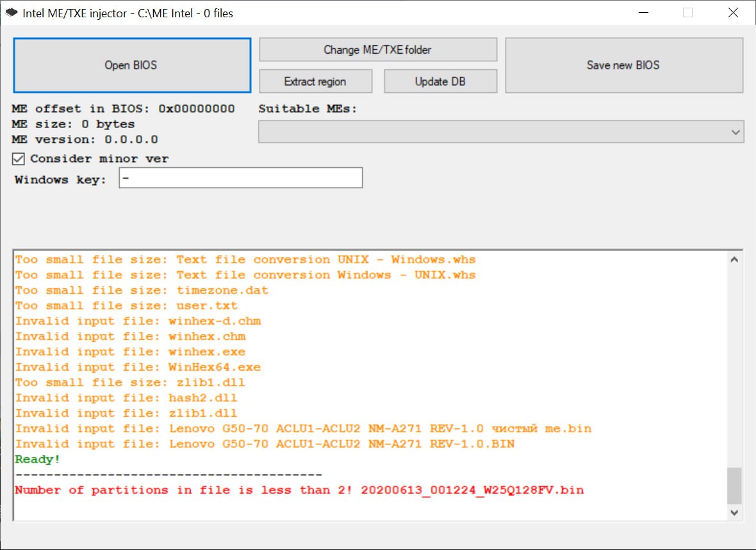Viewport: 756px width, 550px height.
Task: Select log line about winhex.exe
Action: click(x=130, y=352)
